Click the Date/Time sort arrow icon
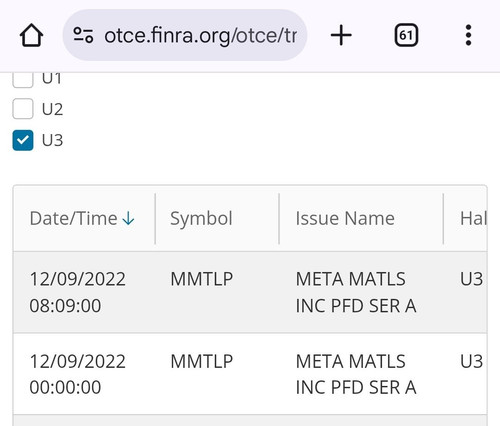Image resolution: width=500 pixels, height=426 pixels. [x=128, y=219]
